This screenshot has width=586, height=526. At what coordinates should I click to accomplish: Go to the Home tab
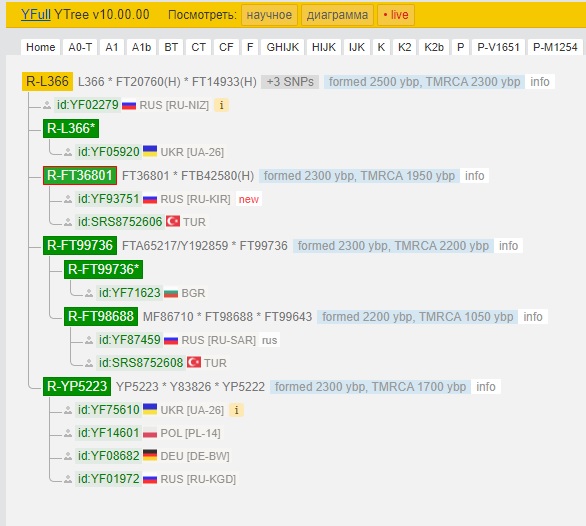(40, 47)
